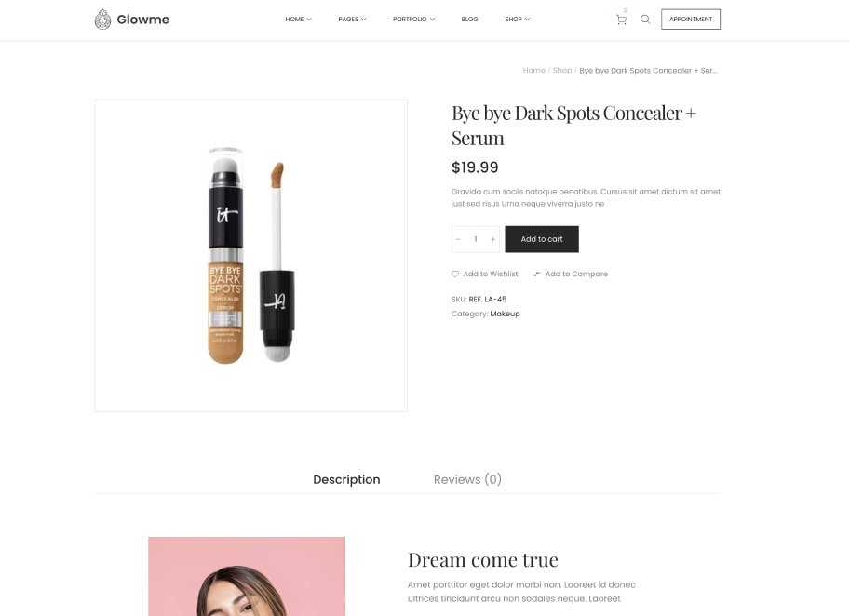850x616 pixels.
Task: Click the Glowme logo
Action: [x=131, y=20]
